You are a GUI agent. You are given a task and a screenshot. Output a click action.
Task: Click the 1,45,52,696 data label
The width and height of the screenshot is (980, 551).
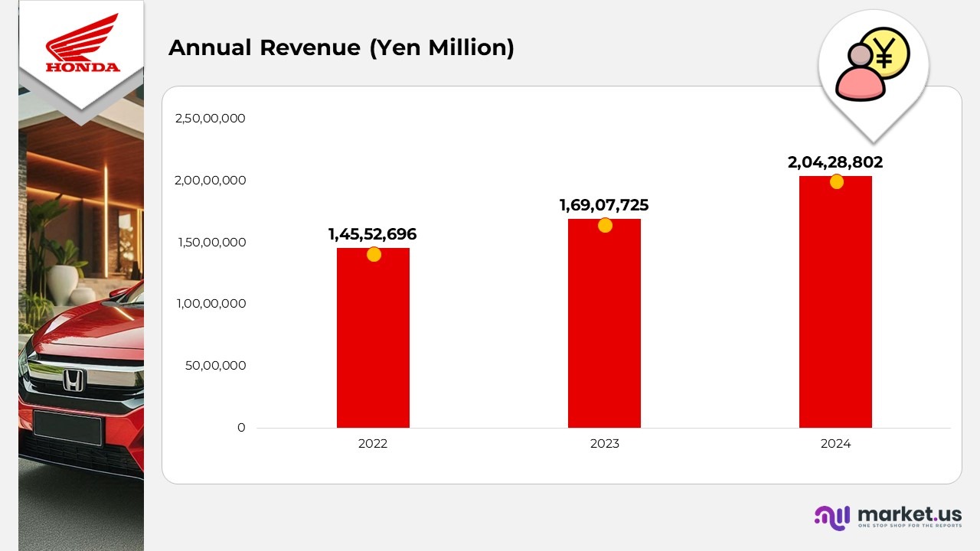[x=372, y=234]
